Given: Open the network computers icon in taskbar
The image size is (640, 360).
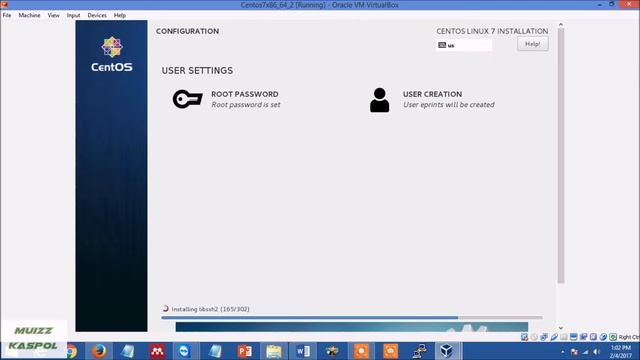Looking at the screenshot, I should (419, 351).
